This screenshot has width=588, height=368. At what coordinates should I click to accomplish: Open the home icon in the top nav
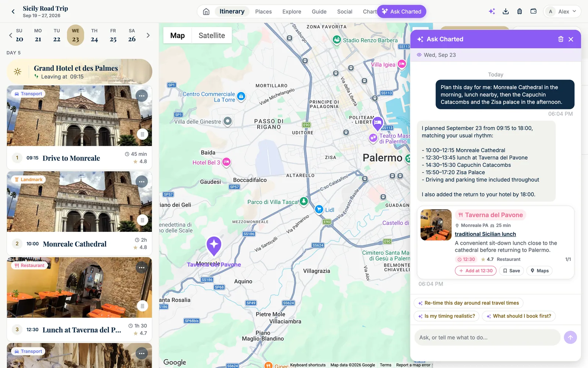tap(206, 11)
